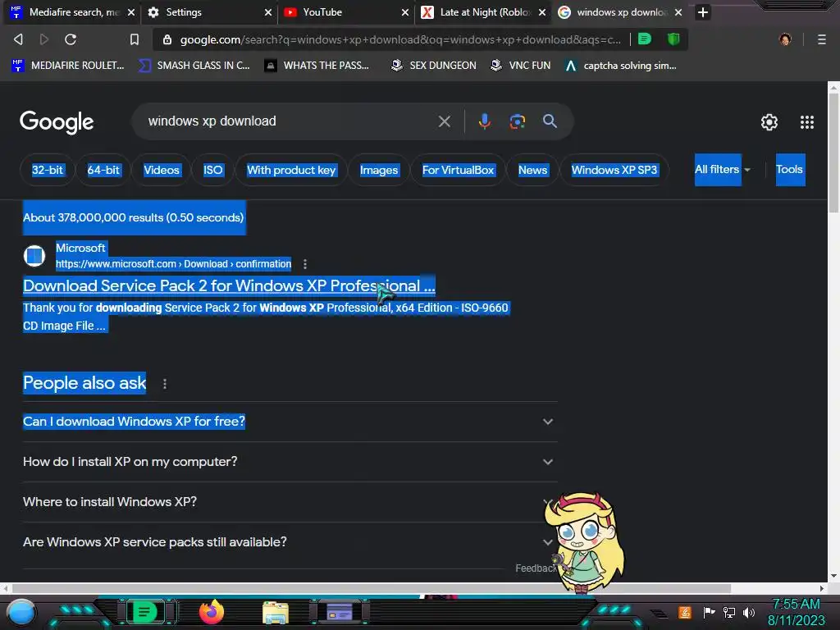Open the Start orb on the taskbar
Image resolution: width=840 pixels, height=630 pixels.
[x=21, y=612]
